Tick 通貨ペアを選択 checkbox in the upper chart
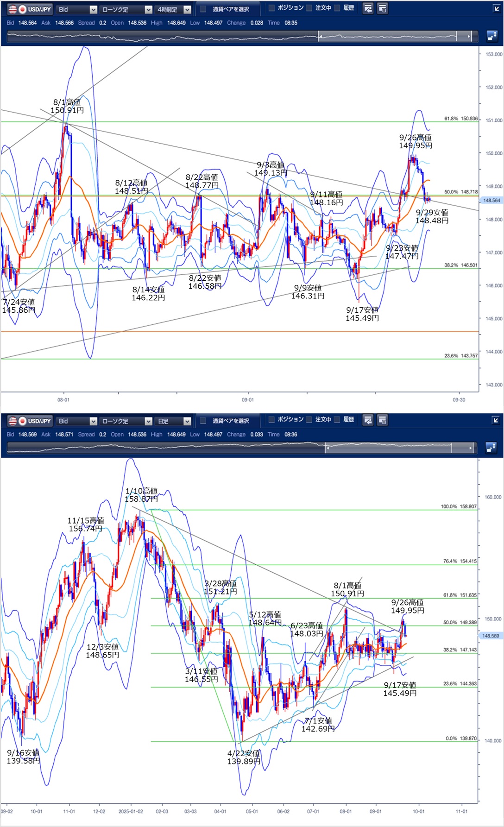The image size is (504, 827). point(203,9)
